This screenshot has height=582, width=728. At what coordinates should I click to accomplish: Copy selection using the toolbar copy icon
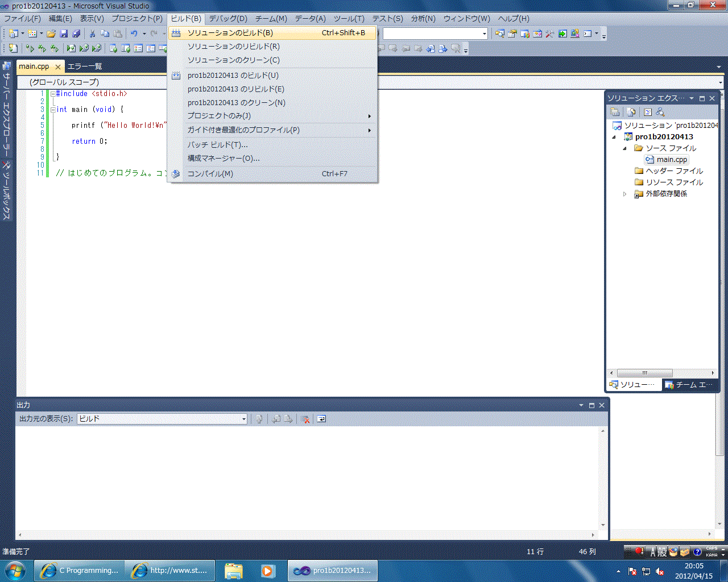(105, 34)
